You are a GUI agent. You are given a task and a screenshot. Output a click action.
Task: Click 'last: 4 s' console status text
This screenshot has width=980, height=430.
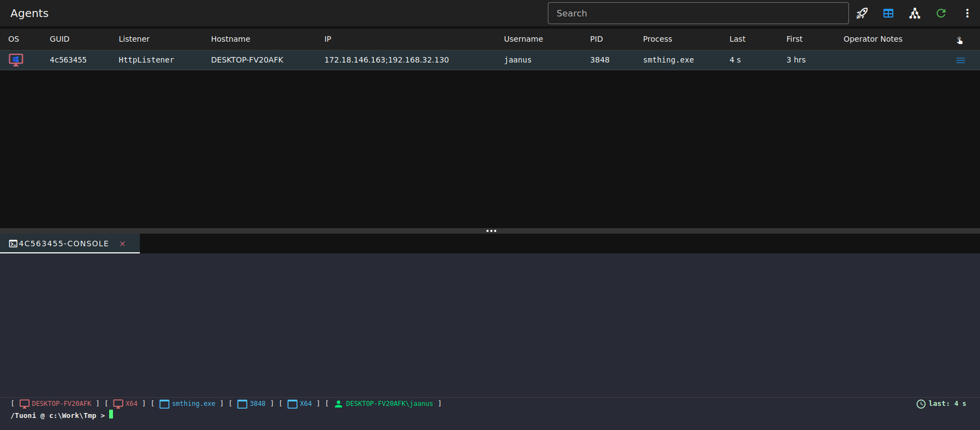coord(947,404)
